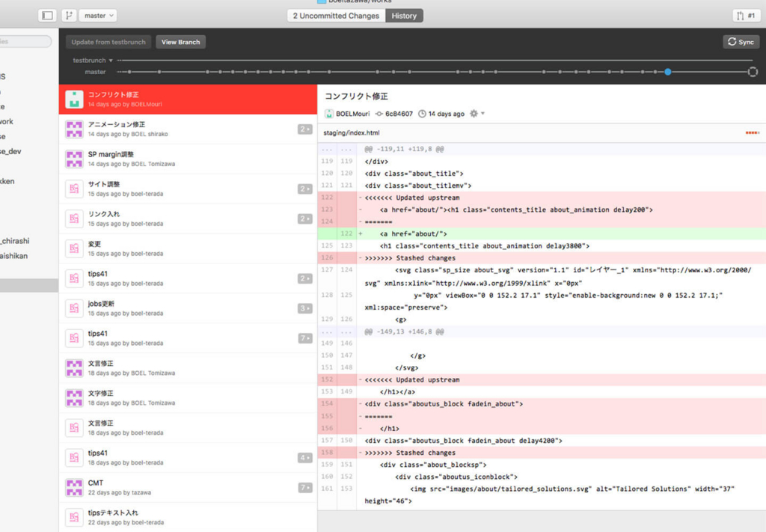
Task: Click the second hunk header @@ -149,13 +146,8 @@
Action: click(542, 331)
